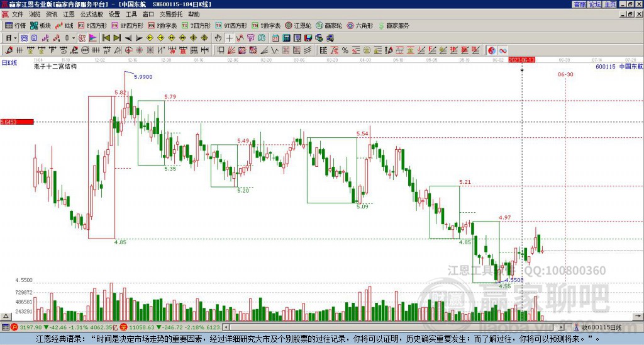
Task: Click the percent sign tool icon
Action: [345, 50]
